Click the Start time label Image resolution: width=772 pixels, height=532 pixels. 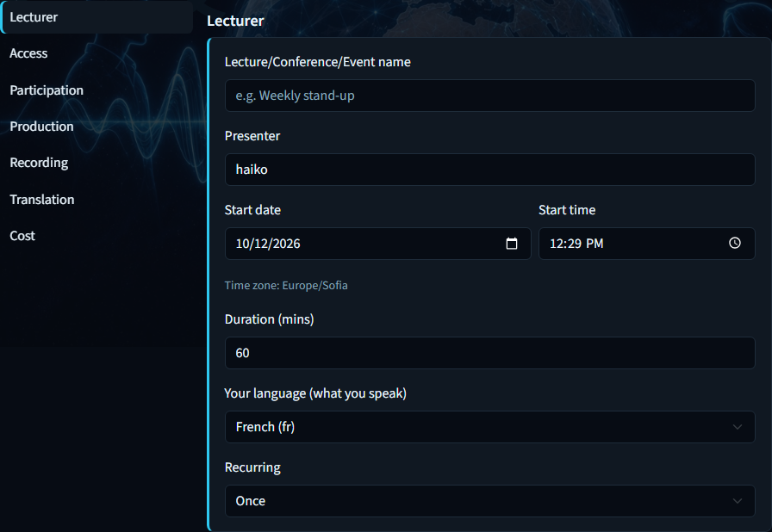(x=567, y=210)
